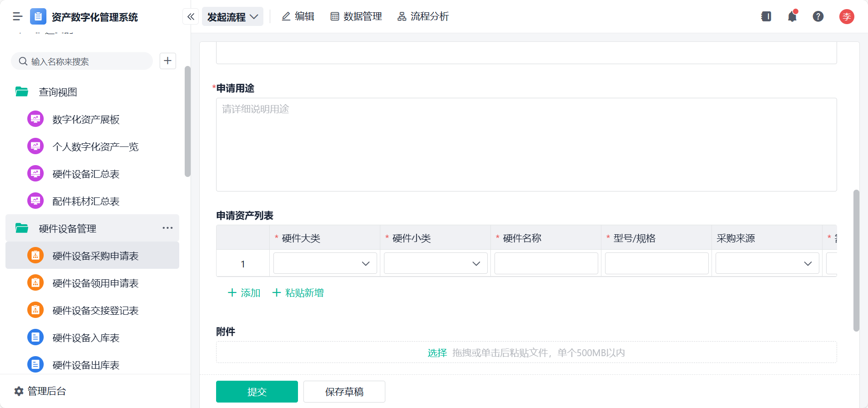This screenshot has width=868, height=408.
Task: Expand the 硬件大类 dropdown
Action: (x=325, y=263)
